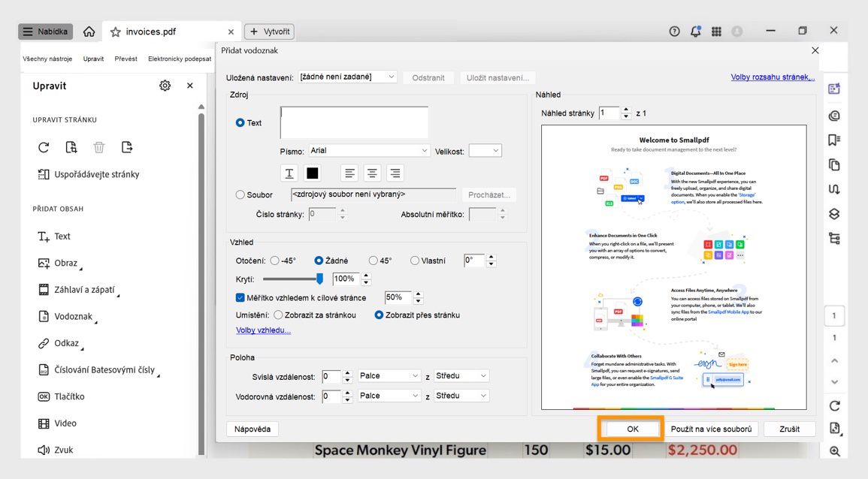Click the Zrušit cancel button
Screen dimensions: 868x479
pos(789,429)
